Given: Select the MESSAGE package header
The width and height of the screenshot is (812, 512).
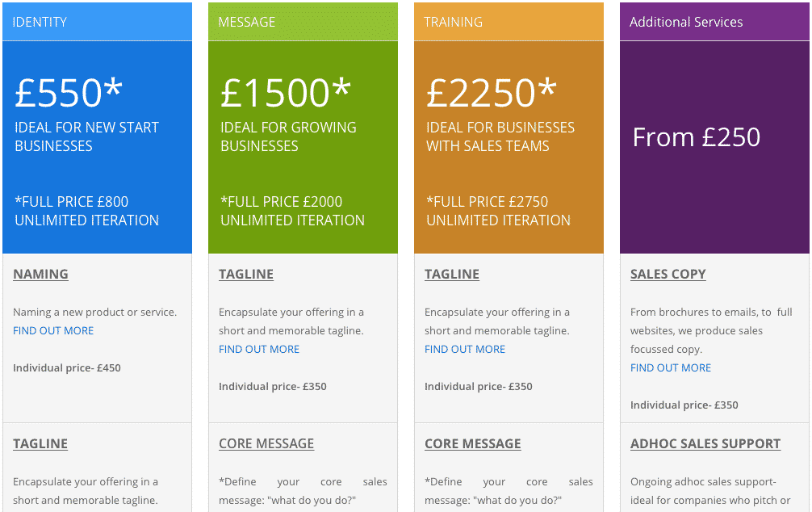Looking at the screenshot, I should point(303,22).
